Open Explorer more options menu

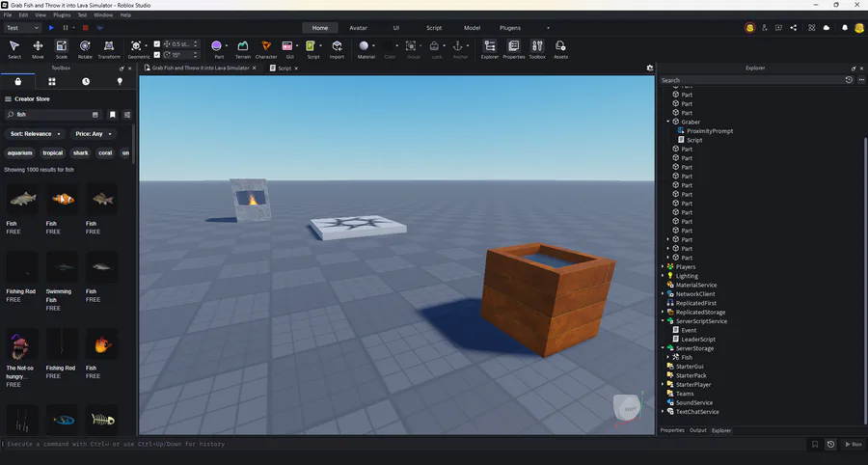pyautogui.click(x=861, y=80)
